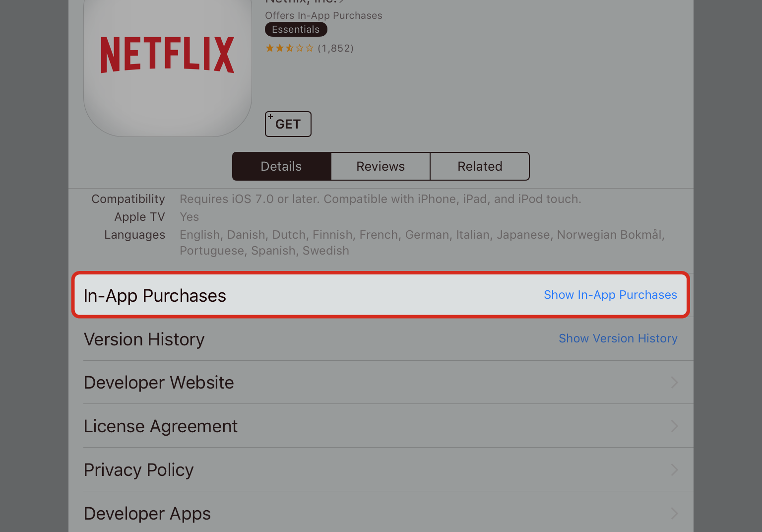Click the Version History heading
The height and width of the screenshot is (532, 762).
(144, 339)
